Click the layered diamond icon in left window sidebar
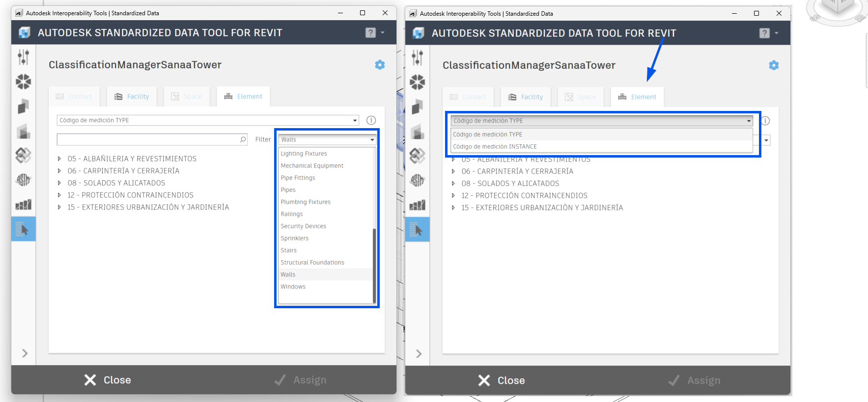The height and width of the screenshot is (402, 868). [x=24, y=156]
